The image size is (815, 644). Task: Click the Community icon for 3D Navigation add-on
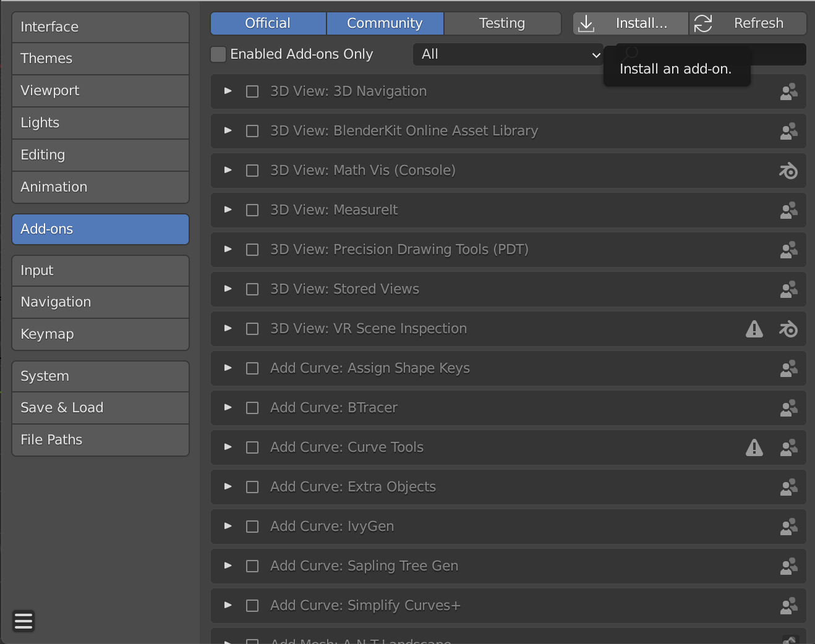pos(788,91)
